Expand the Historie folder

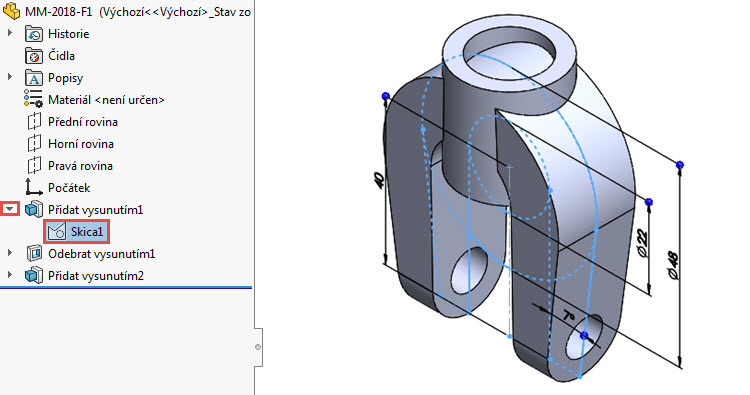[x=10, y=33]
